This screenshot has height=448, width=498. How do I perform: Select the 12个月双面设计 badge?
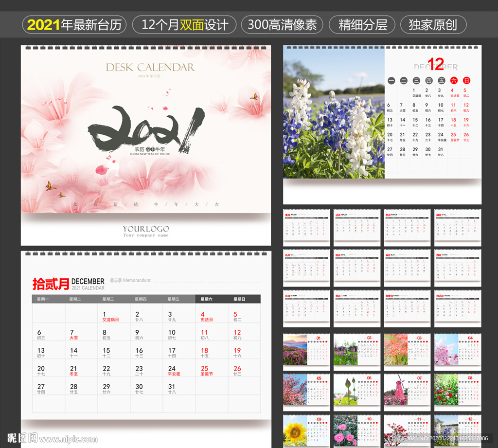coord(184,25)
